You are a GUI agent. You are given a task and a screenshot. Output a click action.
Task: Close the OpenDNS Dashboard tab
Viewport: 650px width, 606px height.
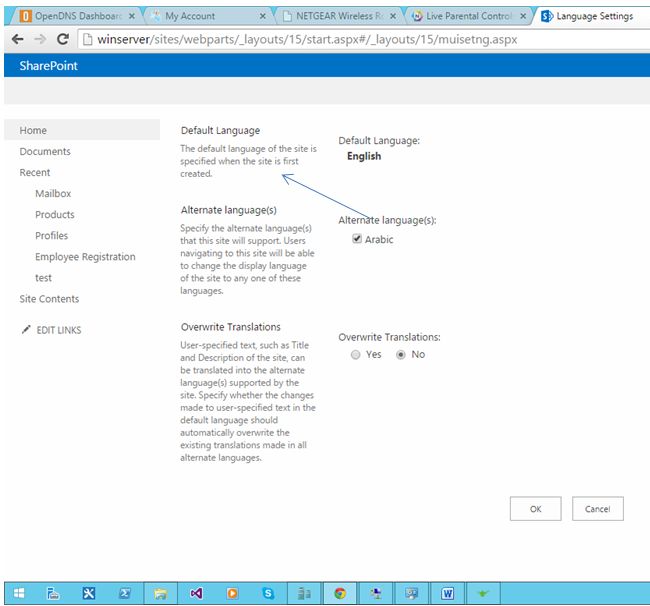(132, 16)
